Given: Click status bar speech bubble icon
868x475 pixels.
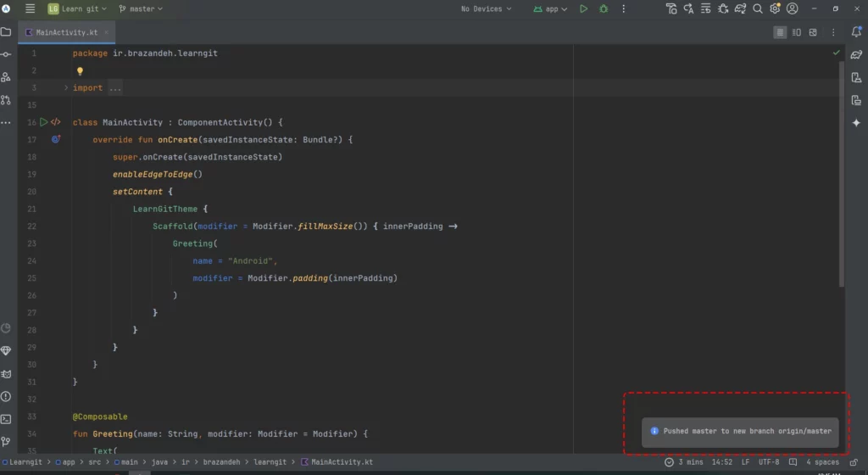Looking at the screenshot, I should 793,462.
